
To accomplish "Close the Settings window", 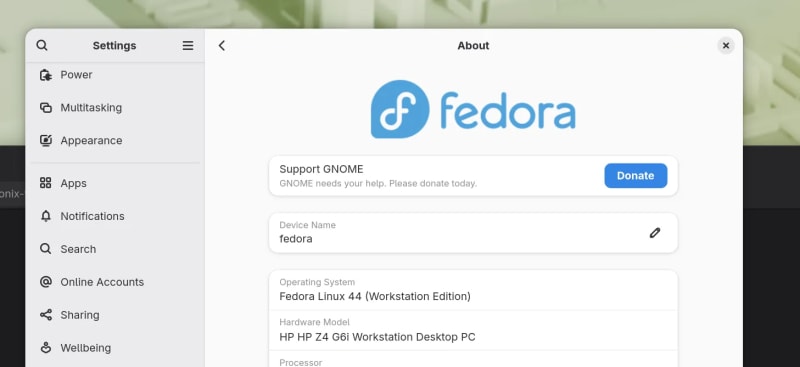I will (726, 45).
